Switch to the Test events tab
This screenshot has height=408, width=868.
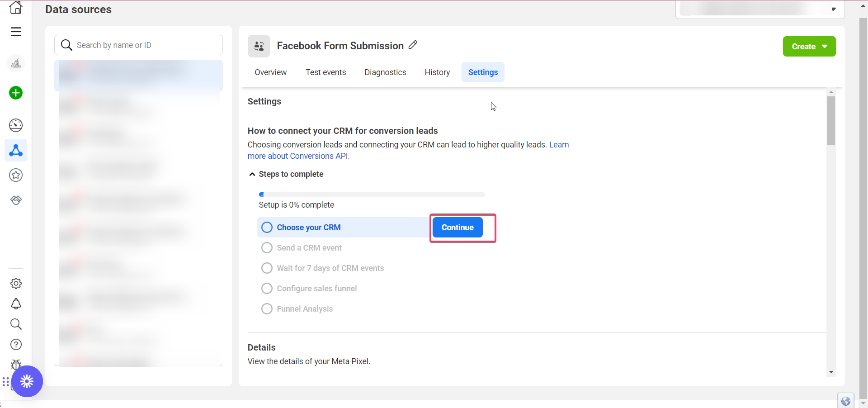coord(326,72)
